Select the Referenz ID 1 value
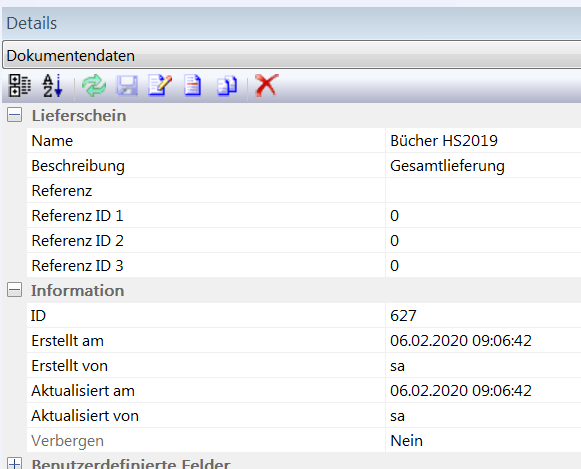 (x=484, y=216)
